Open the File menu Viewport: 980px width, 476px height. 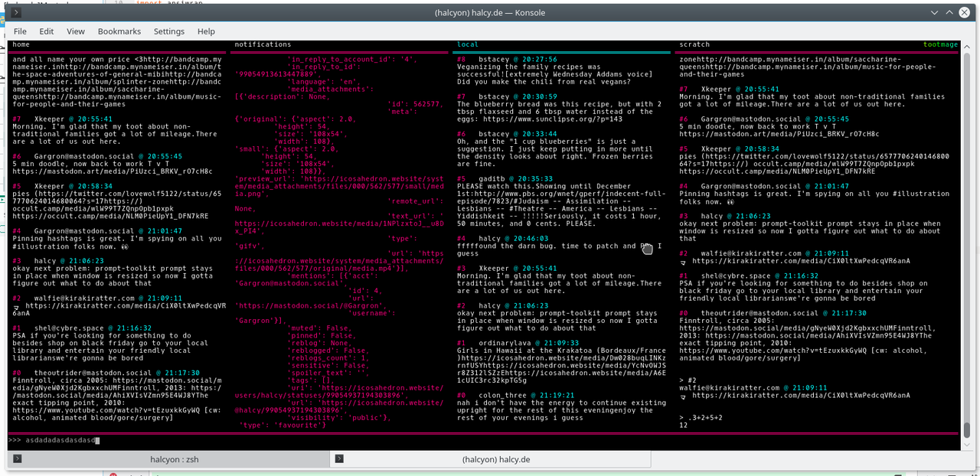20,31
